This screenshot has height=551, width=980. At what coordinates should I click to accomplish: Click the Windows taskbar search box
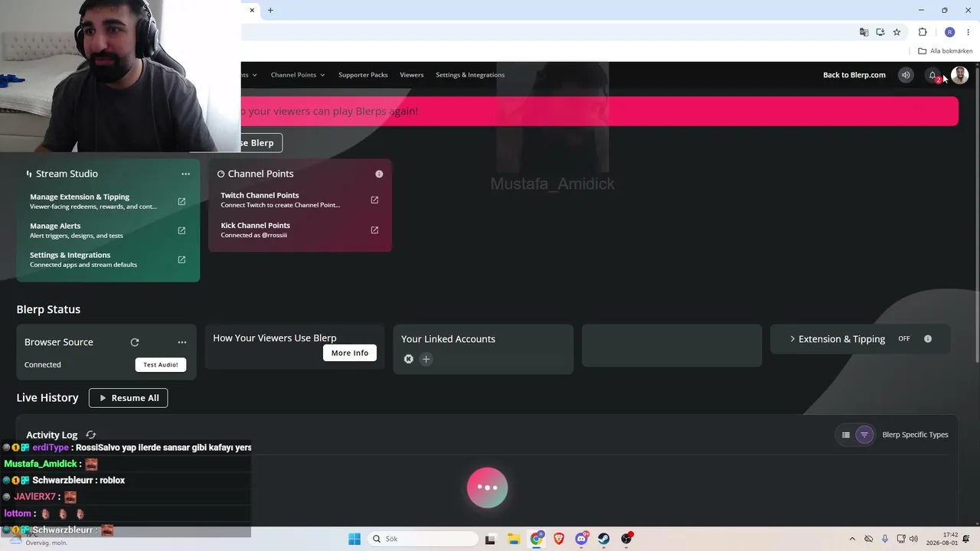(x=423, y=539)
